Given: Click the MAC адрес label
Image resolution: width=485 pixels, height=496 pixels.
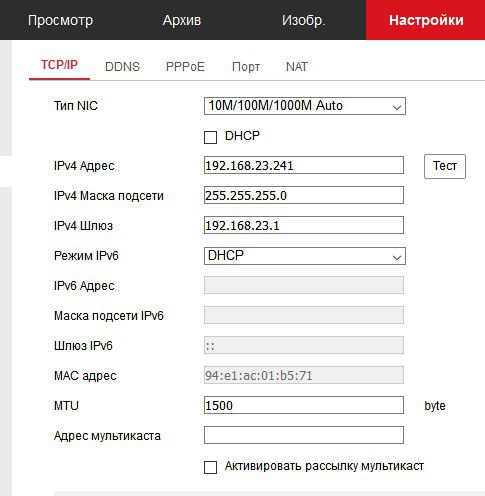Looking at the screenshot, I should click(85, 376).
